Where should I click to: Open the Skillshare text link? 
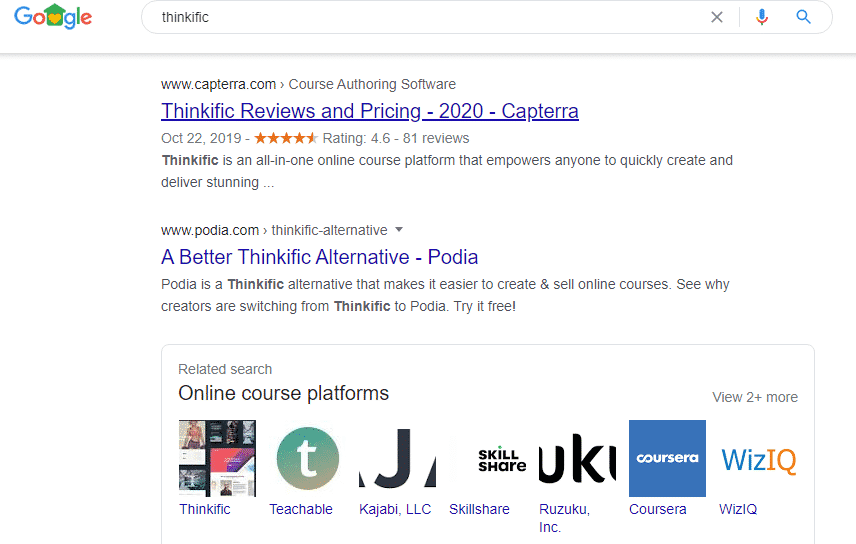tap(479, 509)
